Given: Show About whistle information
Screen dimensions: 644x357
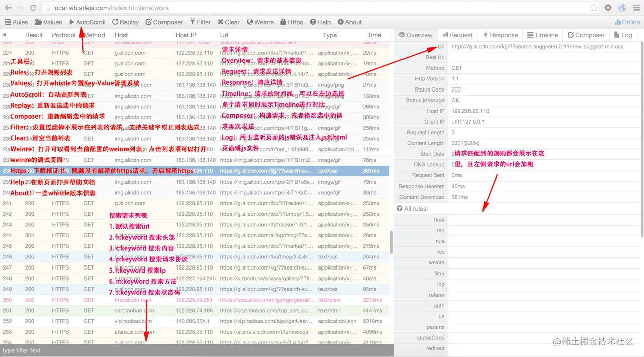Looking at the screenshot, I should pyautogui.click(x=350, y=22).
